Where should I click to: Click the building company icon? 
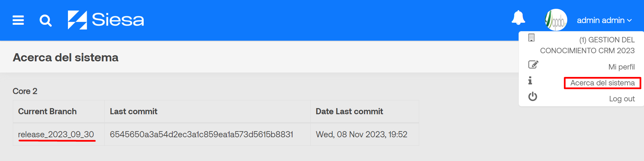click(x=531, y=38)
